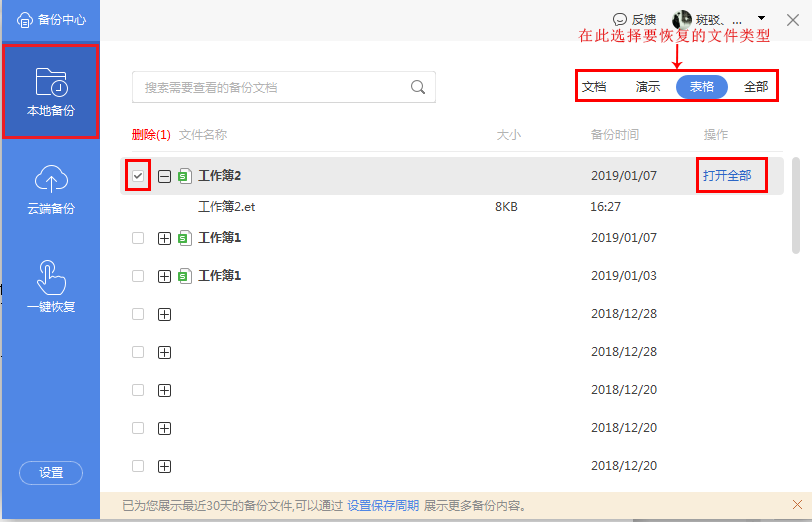Click the 反馈 feedback chat icon
The image size is (812, 522).
pos(619,20)
